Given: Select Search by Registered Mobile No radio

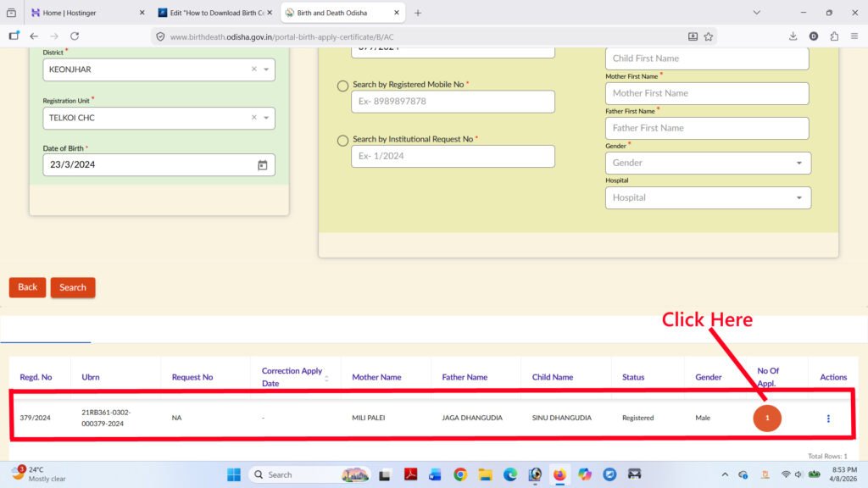Looking at the screenshot, I should (342, 86).
